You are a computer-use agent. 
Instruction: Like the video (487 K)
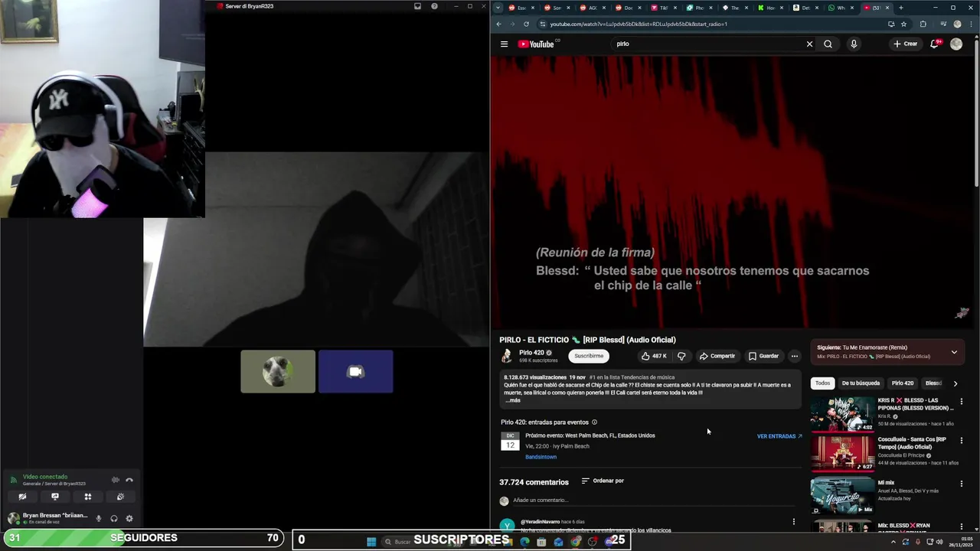pos(654,356)
